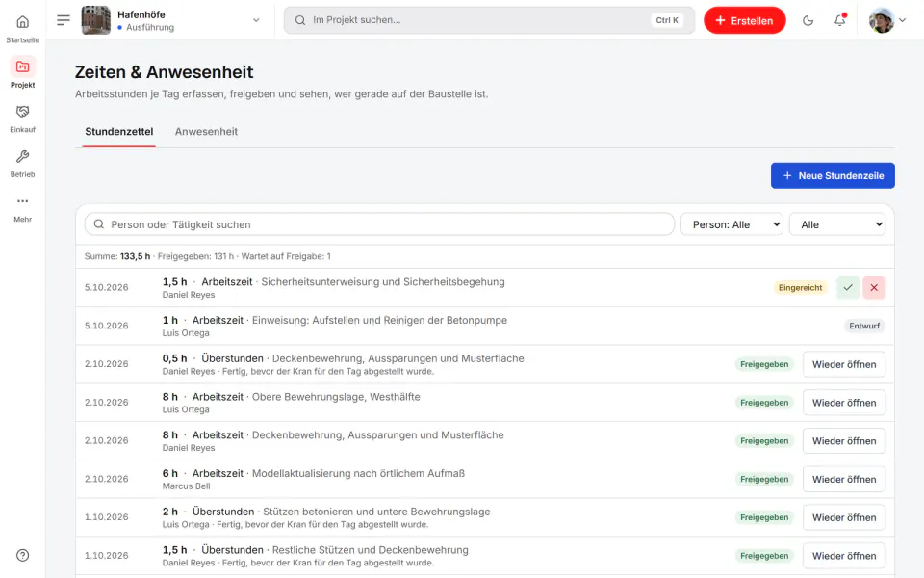924x578 pixels.
Task: Reopen Obere Bewehrungslage, Westhälfte entry
Action: pyautogui.click(x=844, y=403)
